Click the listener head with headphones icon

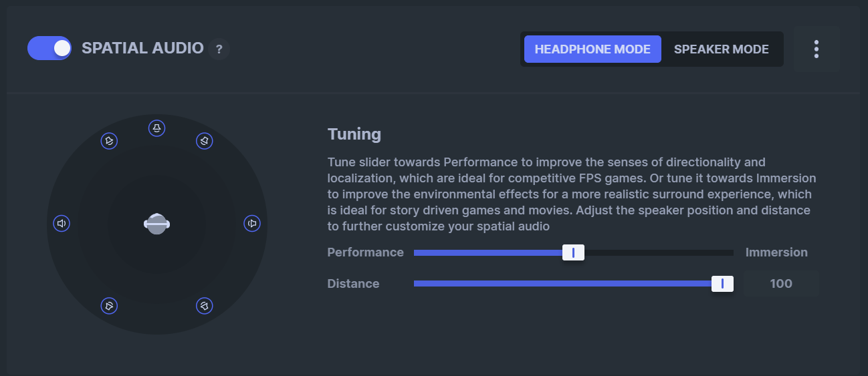point(156,224)
